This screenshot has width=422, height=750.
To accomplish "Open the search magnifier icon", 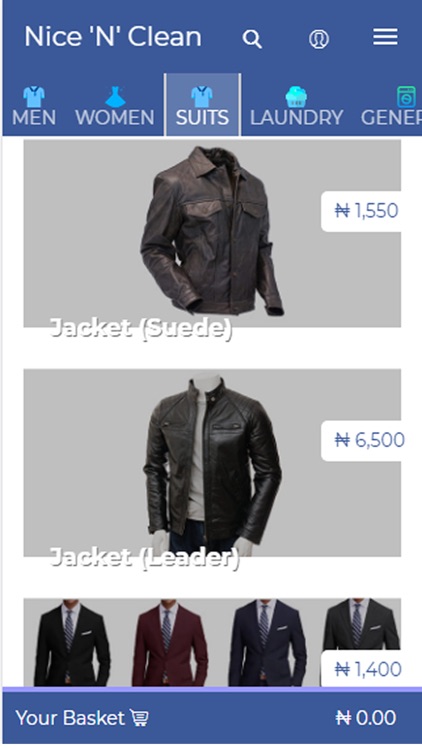I will 252,38.
